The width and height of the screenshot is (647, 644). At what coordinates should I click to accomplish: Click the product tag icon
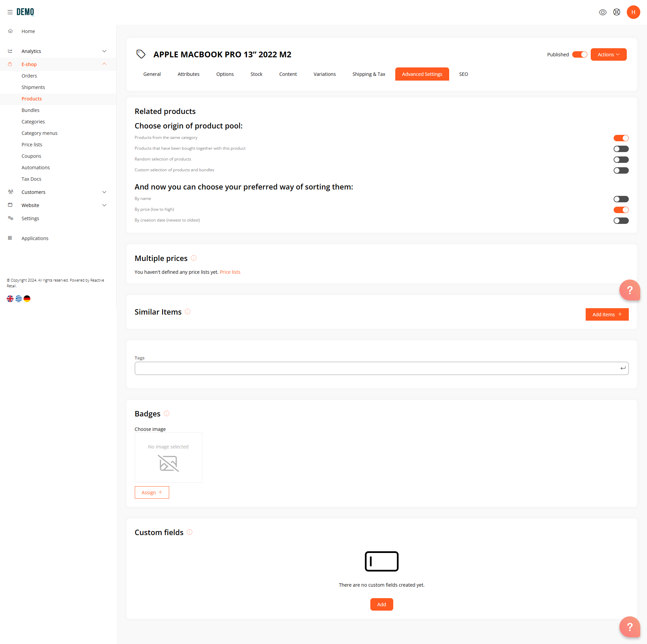coord(141,54)
